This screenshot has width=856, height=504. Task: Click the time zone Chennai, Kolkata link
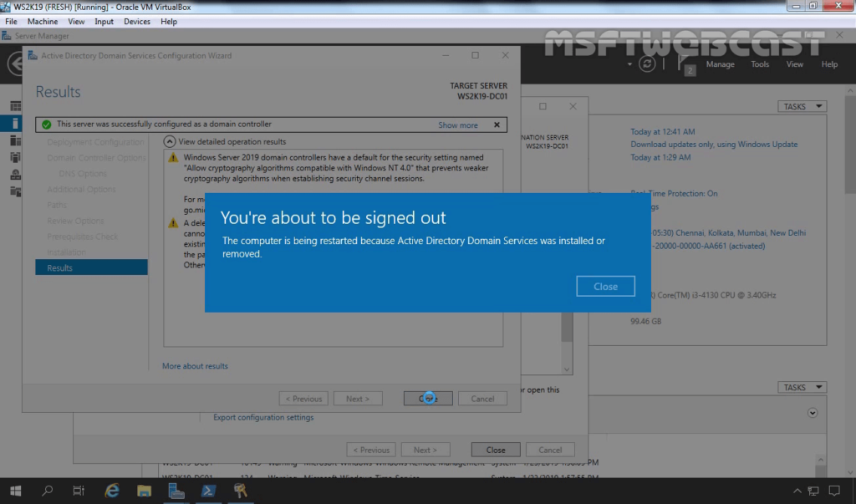click(728, 232)
